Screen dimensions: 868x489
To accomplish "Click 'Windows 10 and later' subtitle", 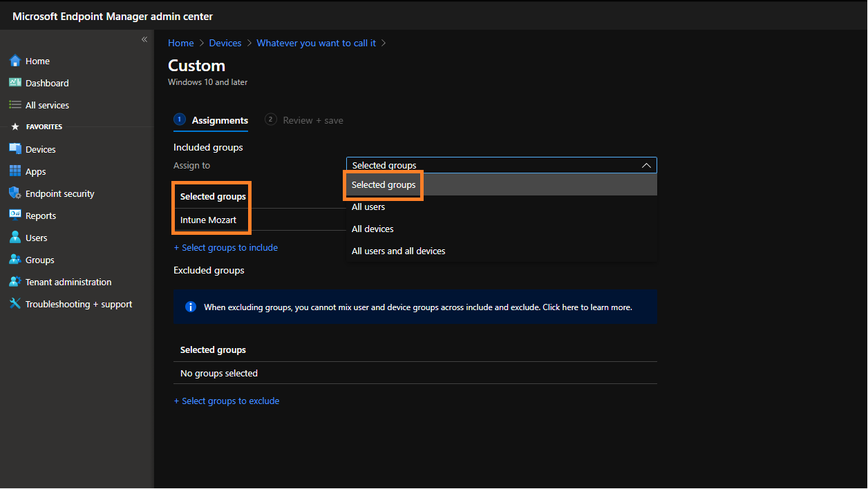I will [x=208, y=82].
